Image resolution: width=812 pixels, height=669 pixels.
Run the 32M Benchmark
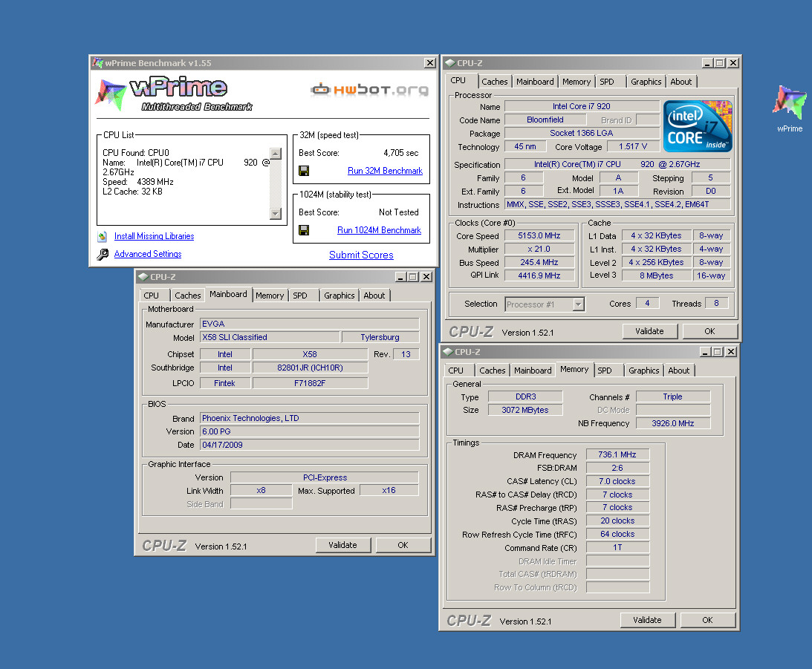tap(385, 171)
